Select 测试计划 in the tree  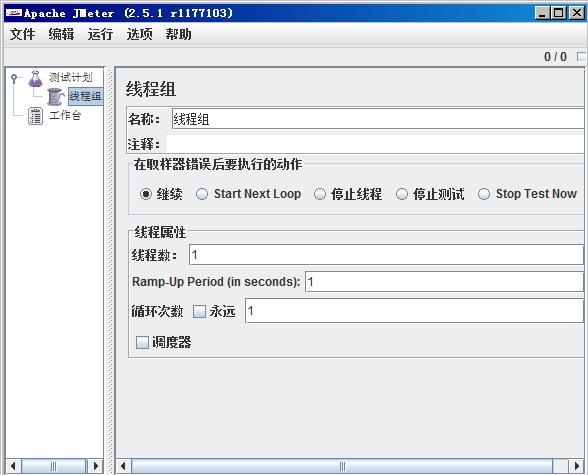pyautogui.click(x=70, y=77)
